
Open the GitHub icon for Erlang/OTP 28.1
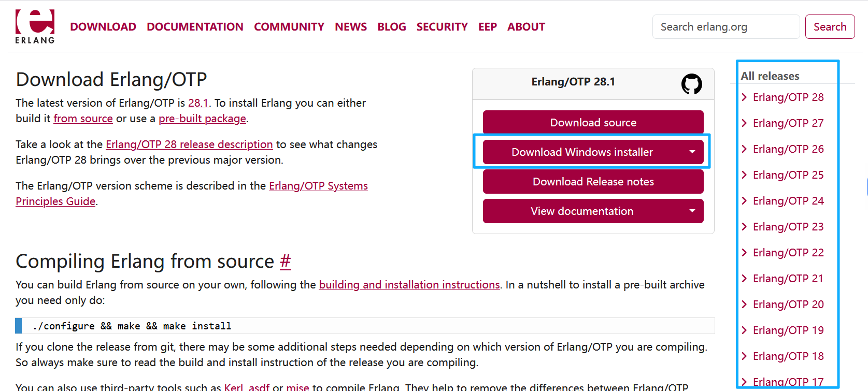pos(691,84)
